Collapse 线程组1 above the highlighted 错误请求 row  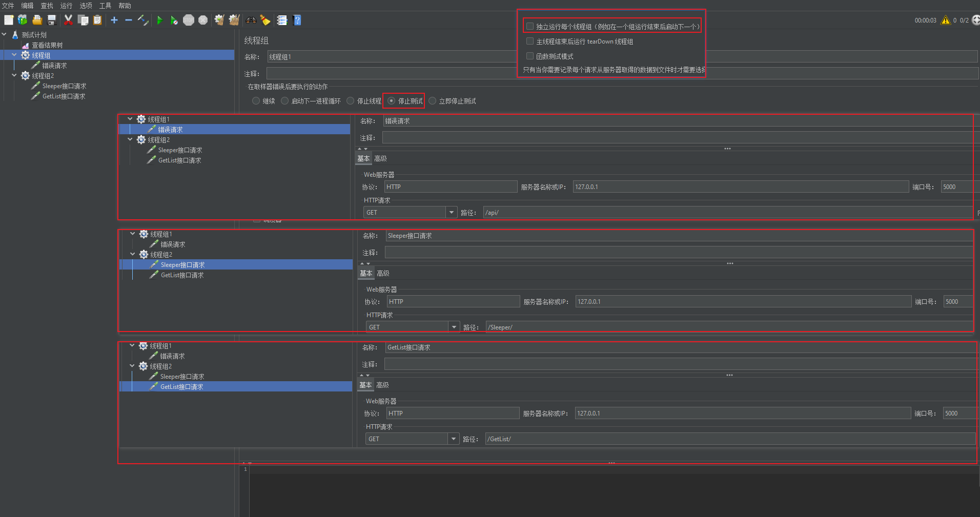coord(130,119)
